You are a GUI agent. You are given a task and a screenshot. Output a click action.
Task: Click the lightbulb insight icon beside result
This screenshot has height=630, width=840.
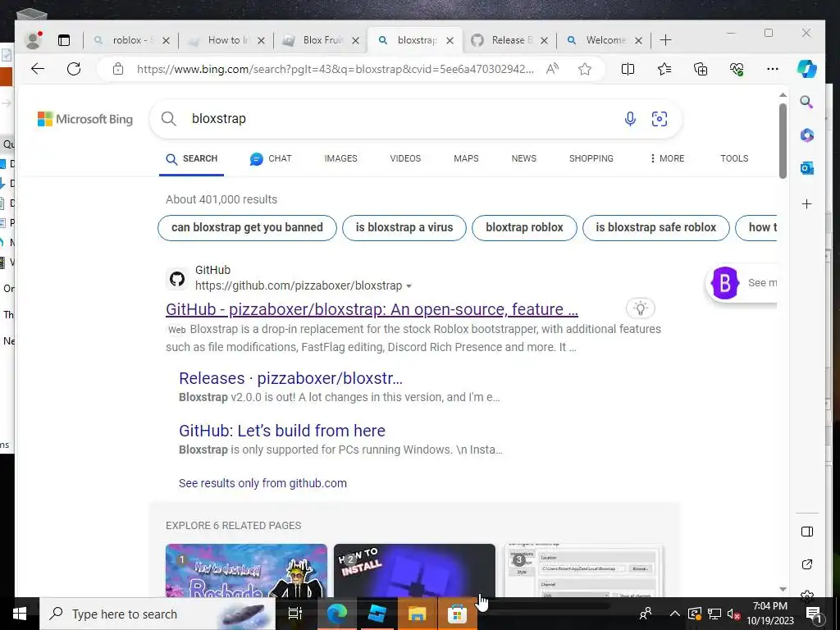coord(640,308)
